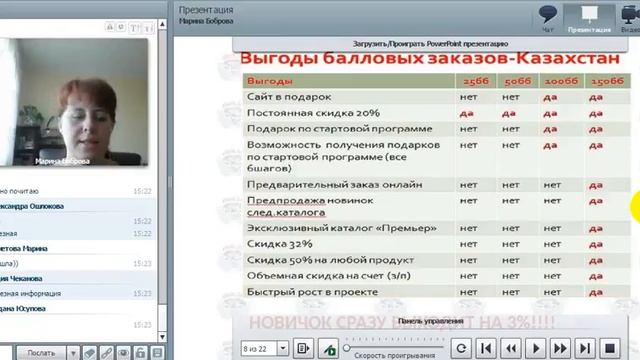The width and height of the screenshot is (640, 360).
Task: Click the 'Выгоды' table header
Action: click(269, 81)
